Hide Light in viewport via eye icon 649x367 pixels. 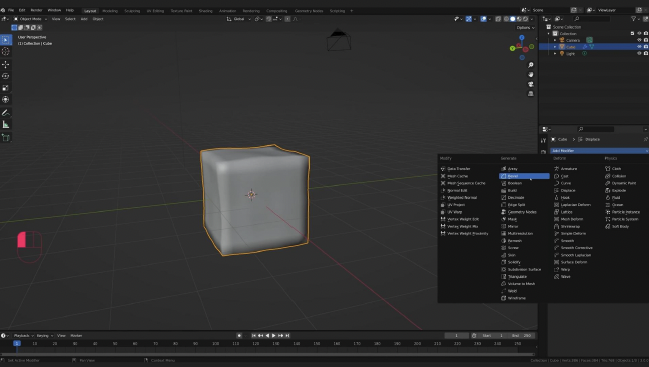pyautogui.click(x=639, y=53)
